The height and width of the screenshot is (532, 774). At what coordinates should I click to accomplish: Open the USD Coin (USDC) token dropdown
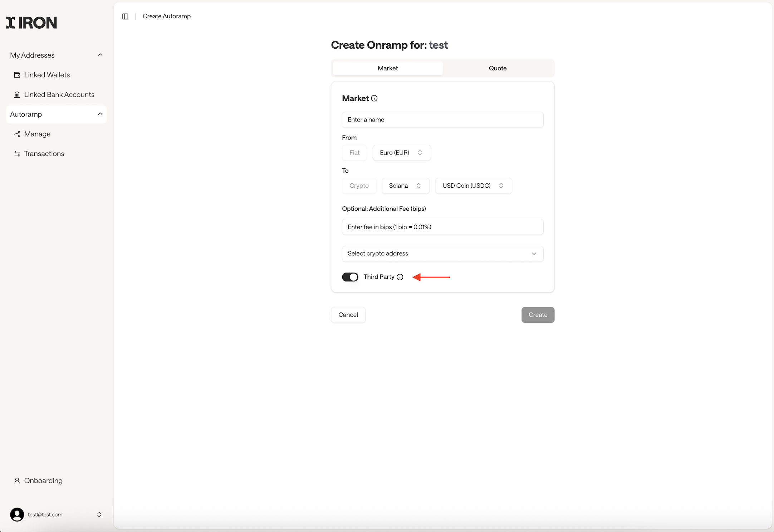(473, 186)
